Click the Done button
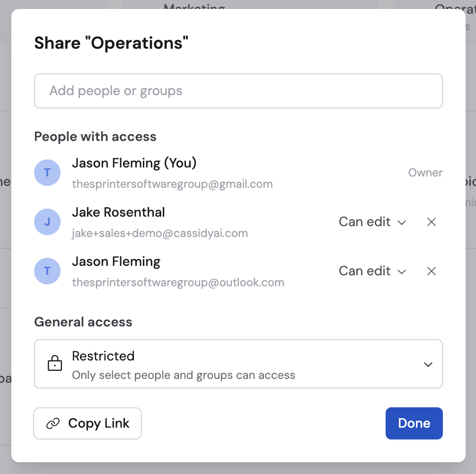The width and height of the screenshot is (476, 474). point(414,423)
